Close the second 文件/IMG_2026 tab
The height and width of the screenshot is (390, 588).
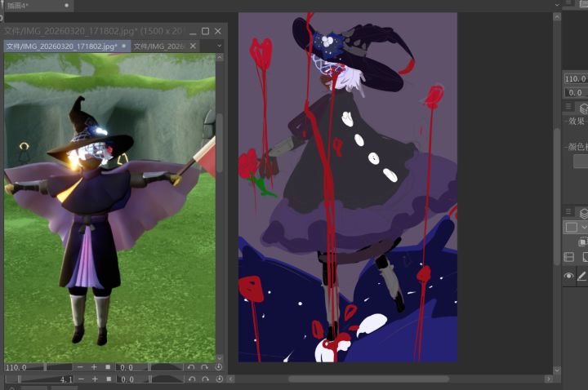(193, 46)
